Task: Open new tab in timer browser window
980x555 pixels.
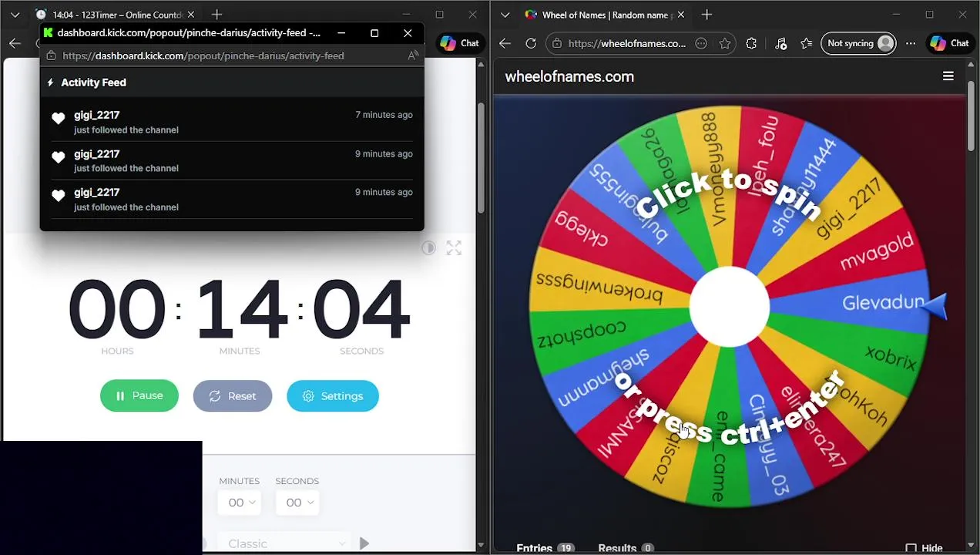Action: [x=216, y=15]
